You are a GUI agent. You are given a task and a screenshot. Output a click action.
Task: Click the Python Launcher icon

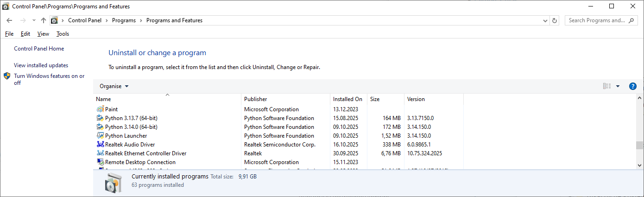click(101, 136)
